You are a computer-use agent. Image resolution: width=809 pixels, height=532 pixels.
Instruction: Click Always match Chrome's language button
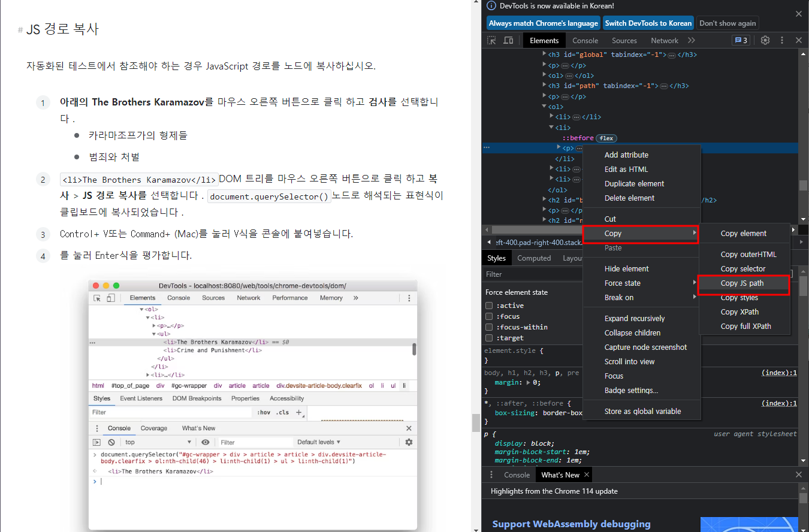pyautogui.click(x=543, y=23)
